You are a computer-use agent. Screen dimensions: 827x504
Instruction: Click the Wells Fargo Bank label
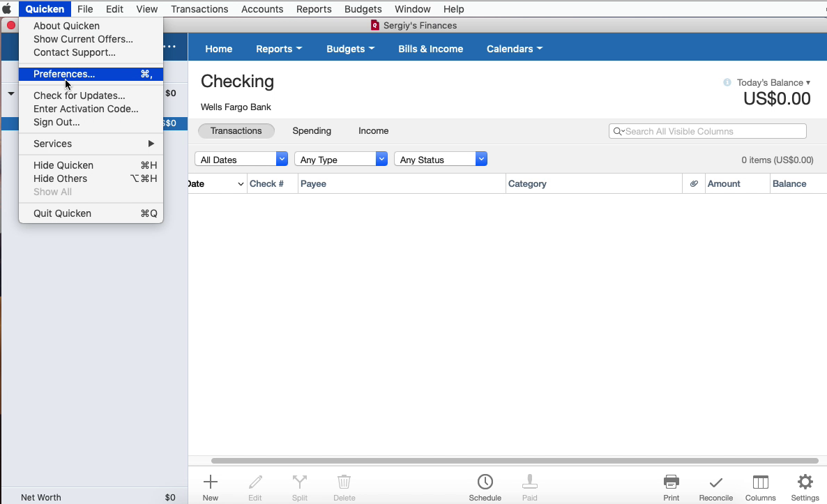(x=236, y=107)
